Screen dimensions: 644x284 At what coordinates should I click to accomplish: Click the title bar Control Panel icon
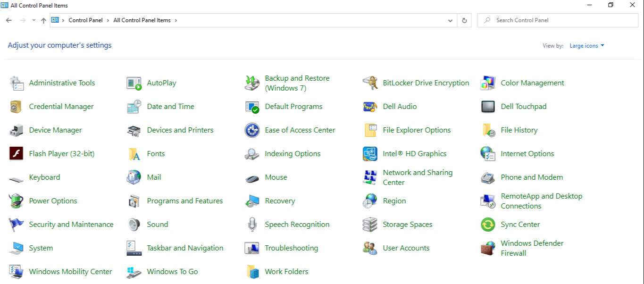(5, 5)
